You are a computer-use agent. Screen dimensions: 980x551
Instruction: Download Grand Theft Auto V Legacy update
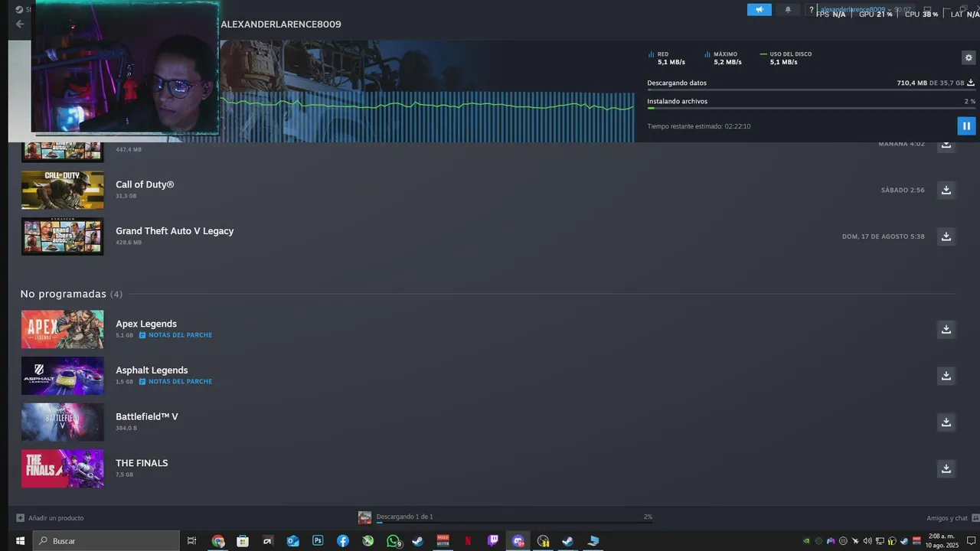946,236
